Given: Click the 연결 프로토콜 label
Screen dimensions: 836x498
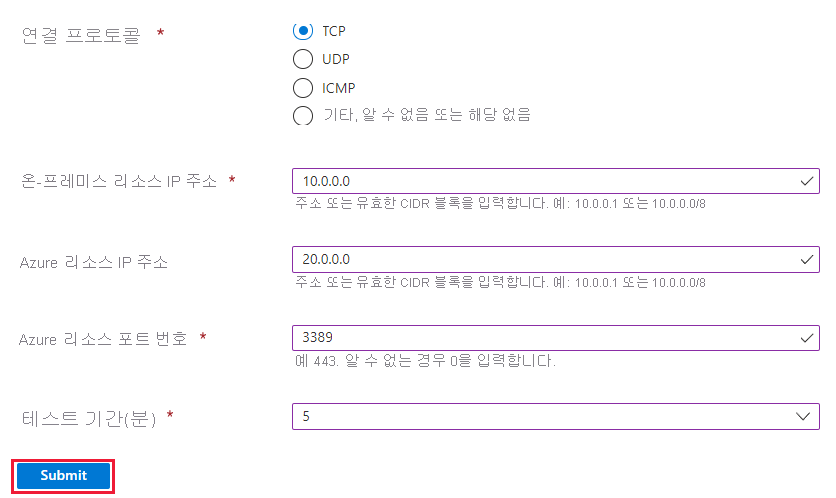Looking at the screenshot, I should click(x=81, y=35).
